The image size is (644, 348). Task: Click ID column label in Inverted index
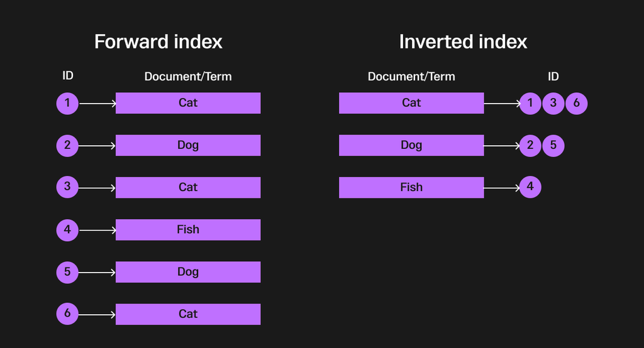[x=553, y=77]
